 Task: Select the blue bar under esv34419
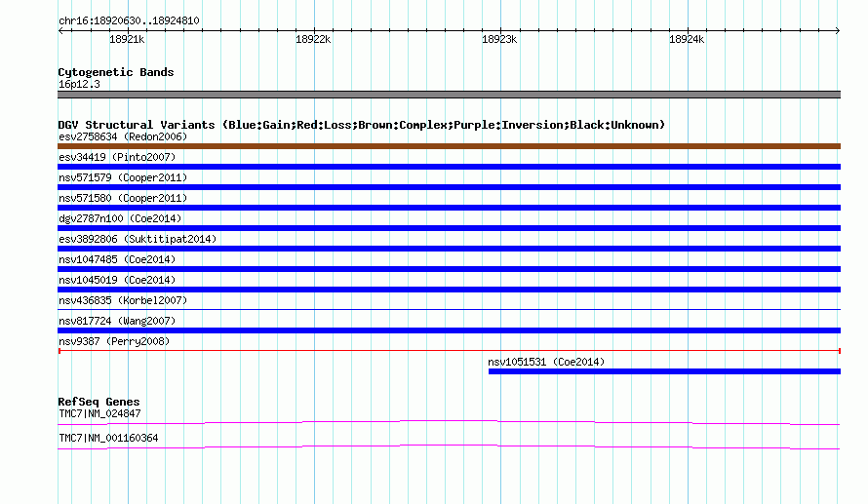[x=449, y=167]
